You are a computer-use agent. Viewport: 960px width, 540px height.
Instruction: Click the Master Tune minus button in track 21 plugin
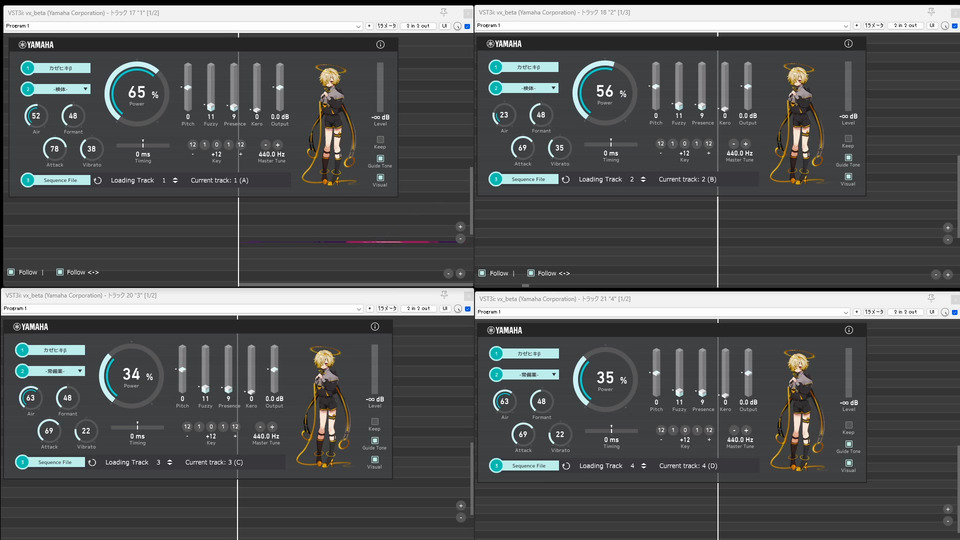(x=733, y=430)
